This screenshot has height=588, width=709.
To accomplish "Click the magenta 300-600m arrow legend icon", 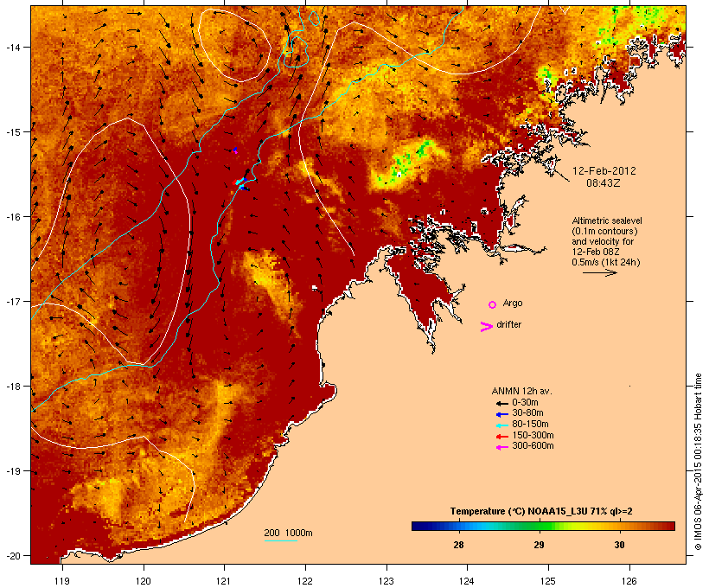I will (x=501, y=447).
